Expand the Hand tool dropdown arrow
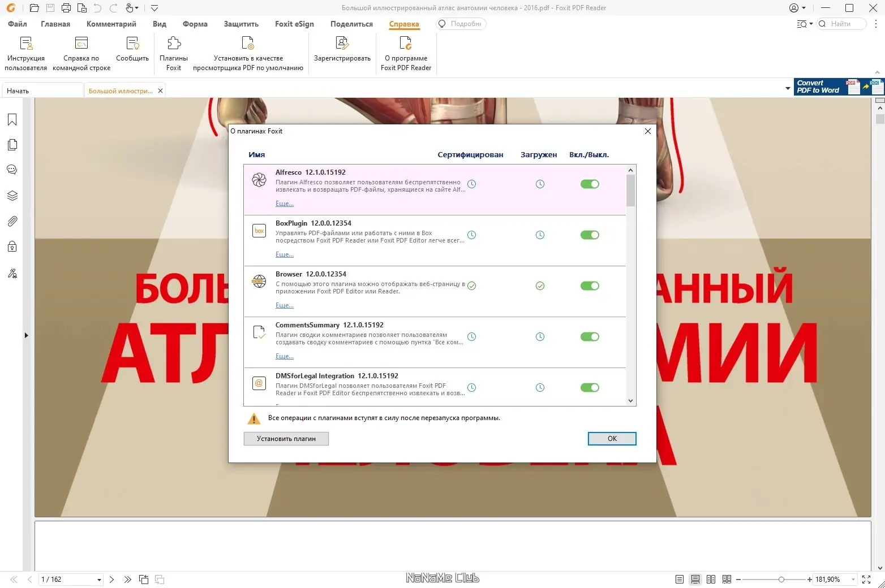This screenshot has width=885, height=588. pyautogui.click(x=136, y=8)
